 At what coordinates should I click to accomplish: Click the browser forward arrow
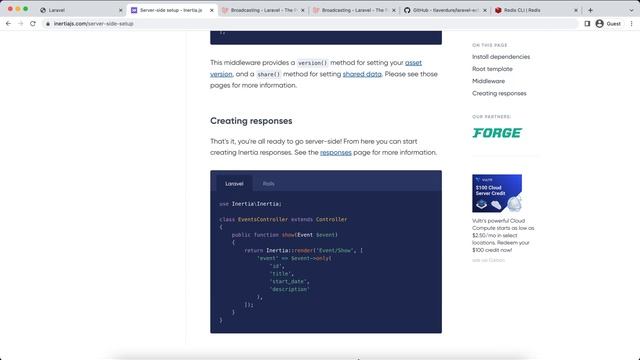pos(20,24)
